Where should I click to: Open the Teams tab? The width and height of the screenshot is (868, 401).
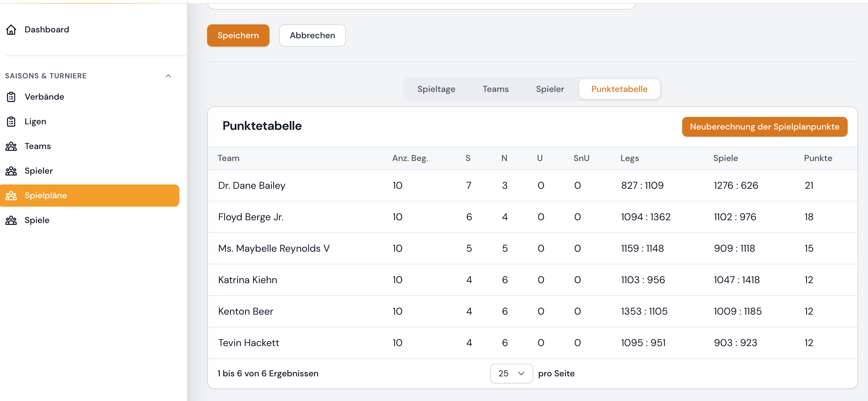[x=495, y=89]
